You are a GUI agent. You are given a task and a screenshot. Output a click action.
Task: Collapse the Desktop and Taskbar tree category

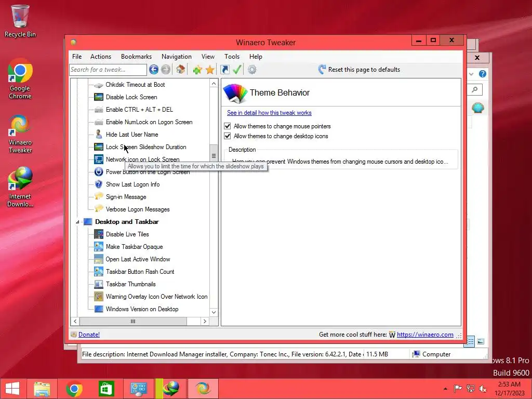coord(77,222)
